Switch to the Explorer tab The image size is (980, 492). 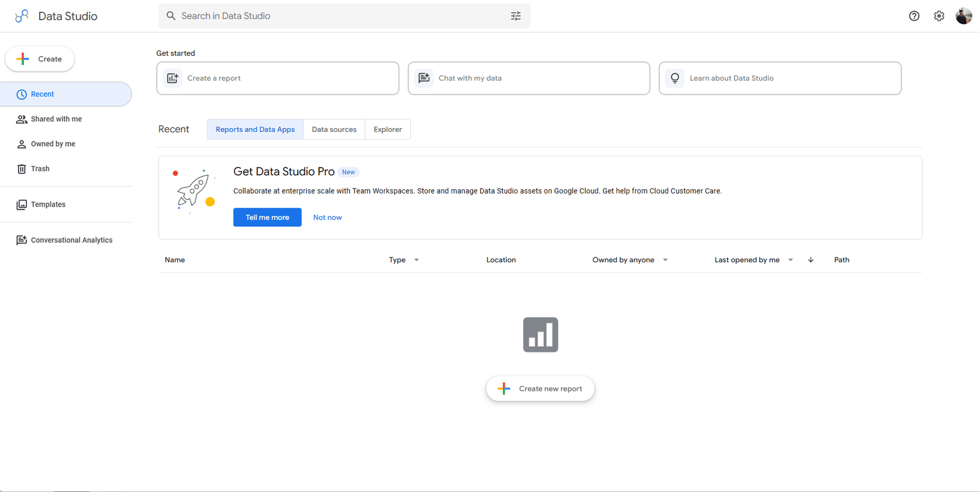tap(388, 129)
